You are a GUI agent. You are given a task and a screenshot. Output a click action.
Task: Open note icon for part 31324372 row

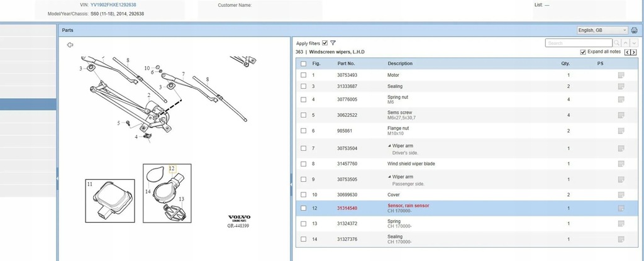pos(621,224)
